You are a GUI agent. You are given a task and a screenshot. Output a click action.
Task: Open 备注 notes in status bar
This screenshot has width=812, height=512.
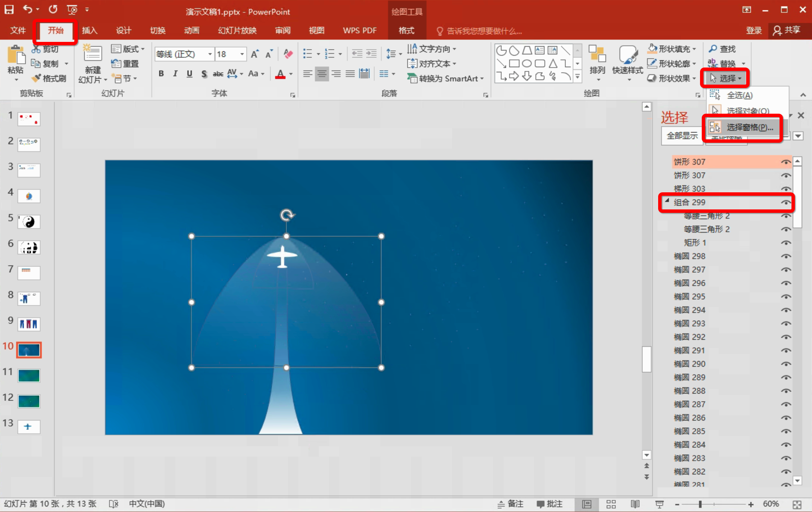511,504
